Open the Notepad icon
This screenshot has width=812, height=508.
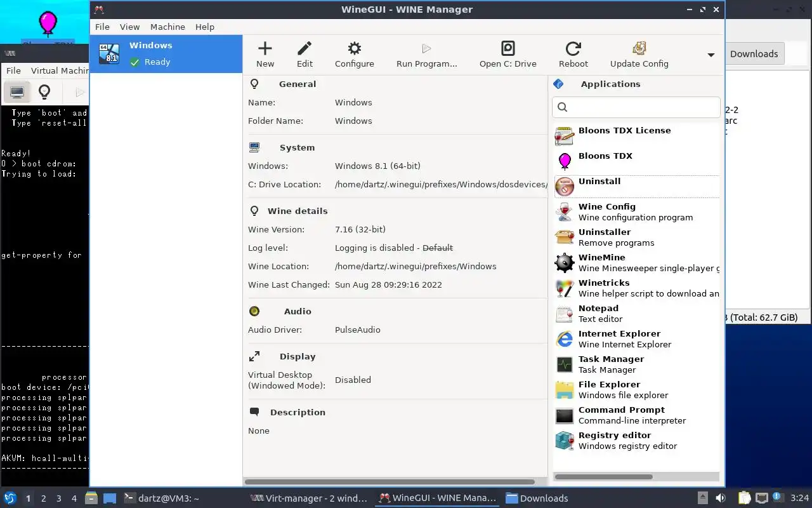click(565, 314)
